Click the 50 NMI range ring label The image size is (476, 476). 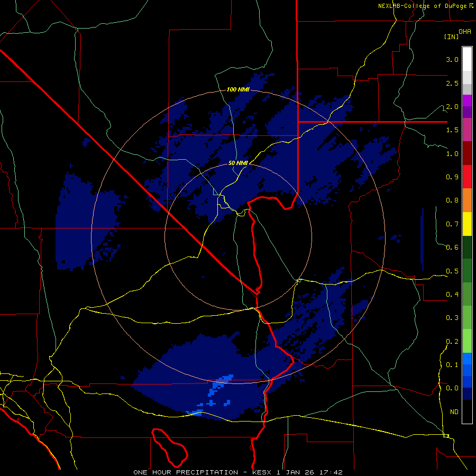tap(238, 163)
